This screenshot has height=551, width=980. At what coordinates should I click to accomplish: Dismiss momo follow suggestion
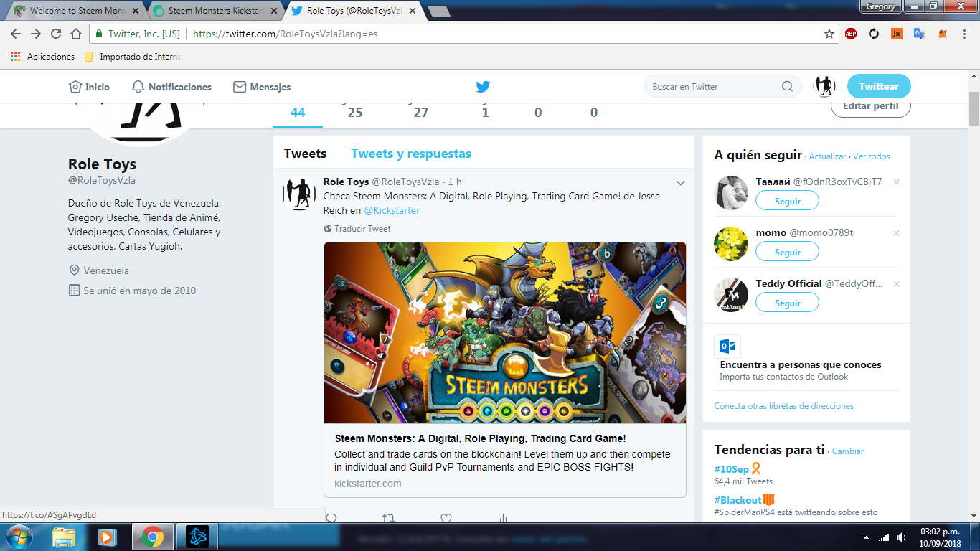point(896,233)
